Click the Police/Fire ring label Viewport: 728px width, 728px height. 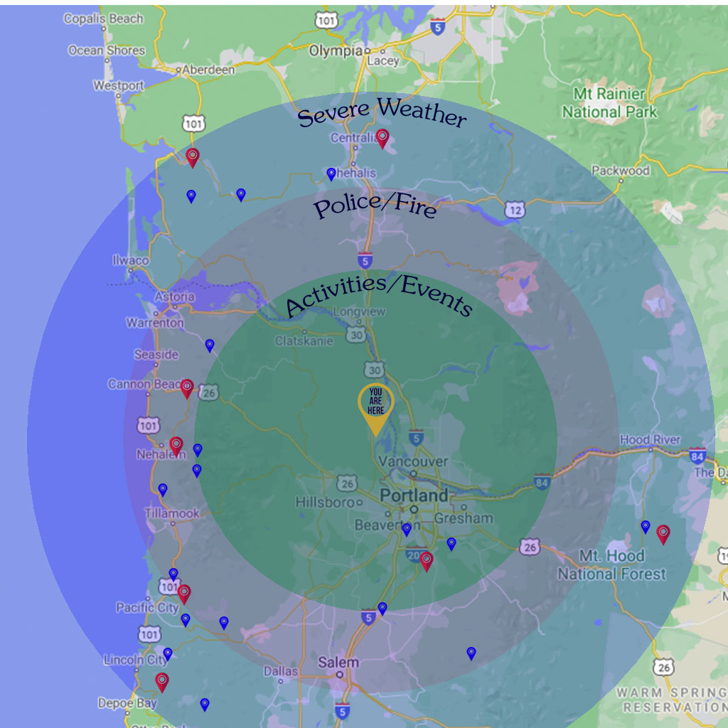(375, 205)
